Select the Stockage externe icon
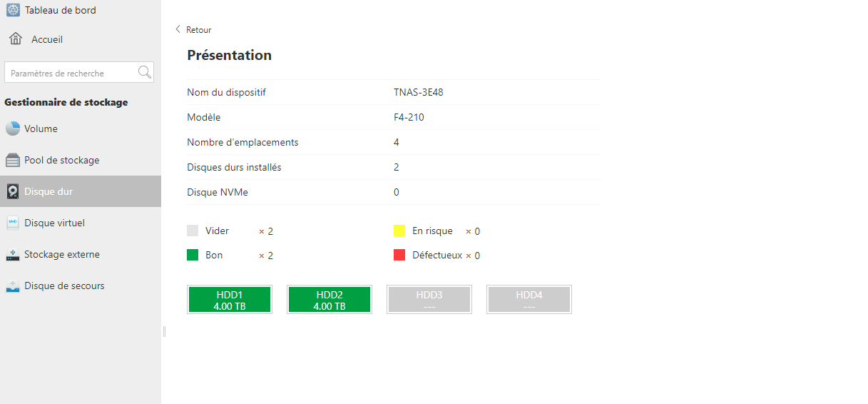The image size is (868, 404). click(x=13, y=254)
